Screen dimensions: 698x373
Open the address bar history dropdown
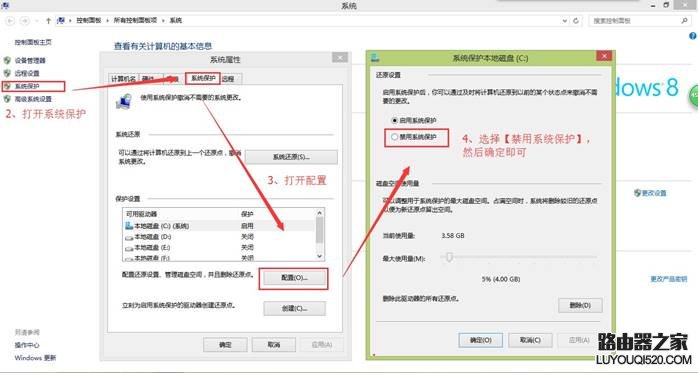click(565, 20)
